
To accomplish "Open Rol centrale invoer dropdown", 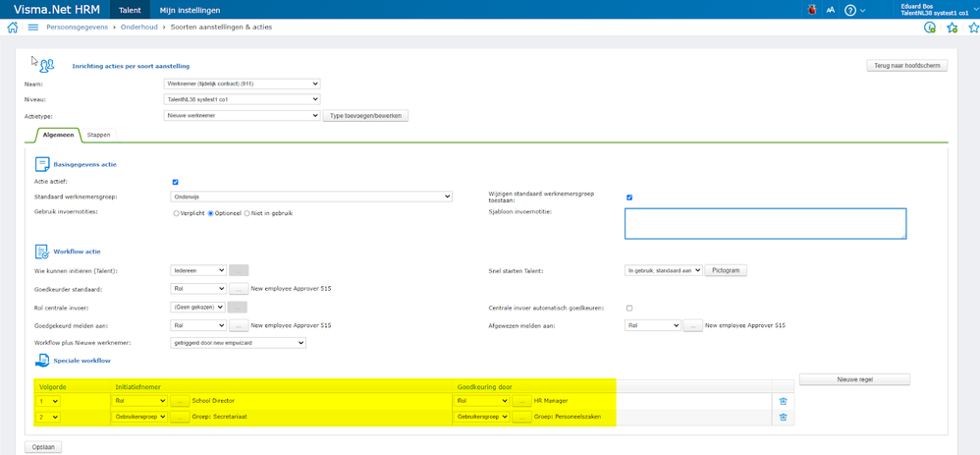I will point(197,308).
